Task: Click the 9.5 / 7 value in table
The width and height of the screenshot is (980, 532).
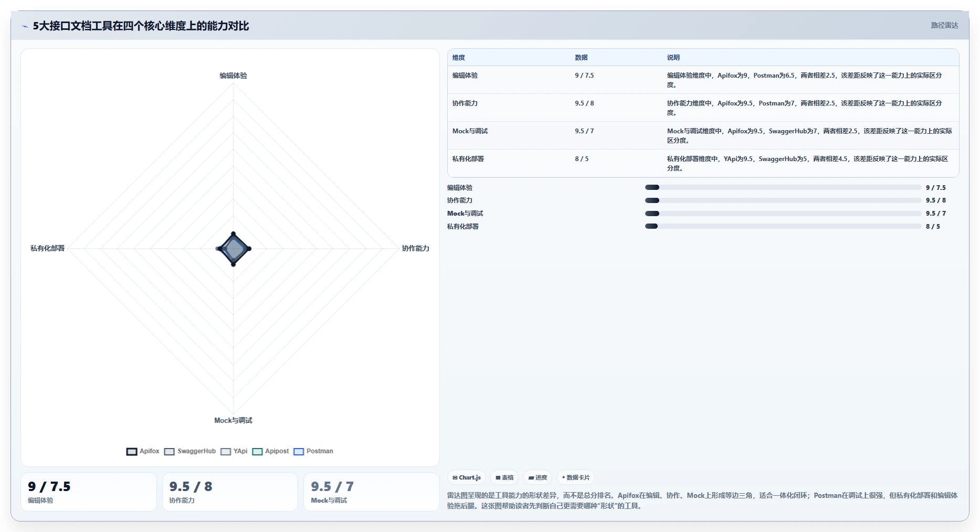Action: pos(584,131)
